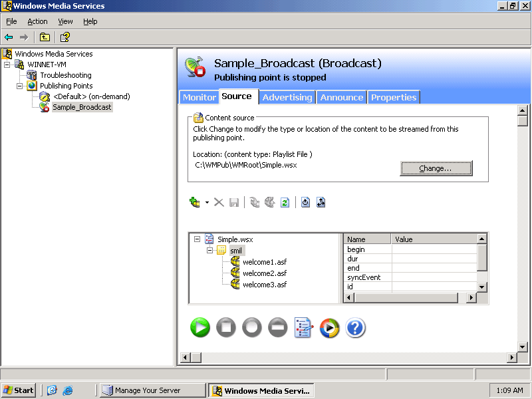
Task: Click the icon right of the Save floppy
Action: [x=255, y=203]
